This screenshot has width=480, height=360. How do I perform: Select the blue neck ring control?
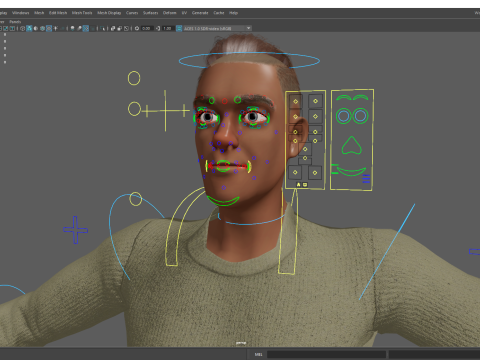pyautogui.click(x=251, y=219)
